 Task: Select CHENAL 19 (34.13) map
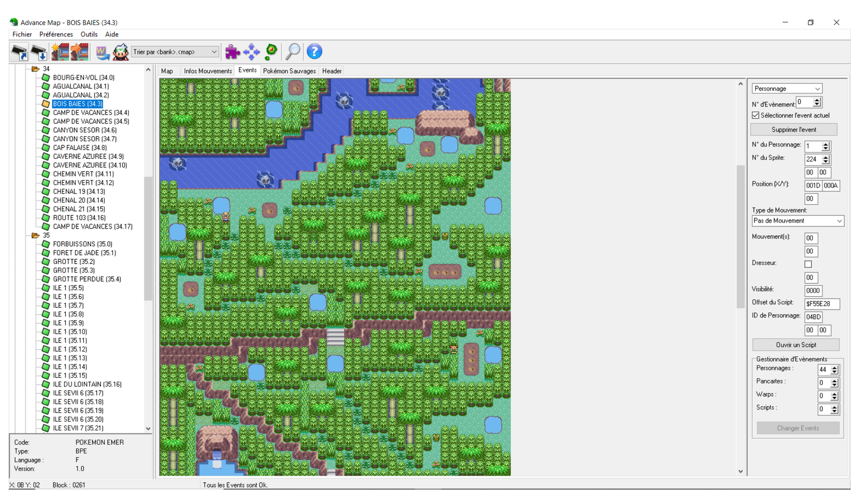click(79, 191)
